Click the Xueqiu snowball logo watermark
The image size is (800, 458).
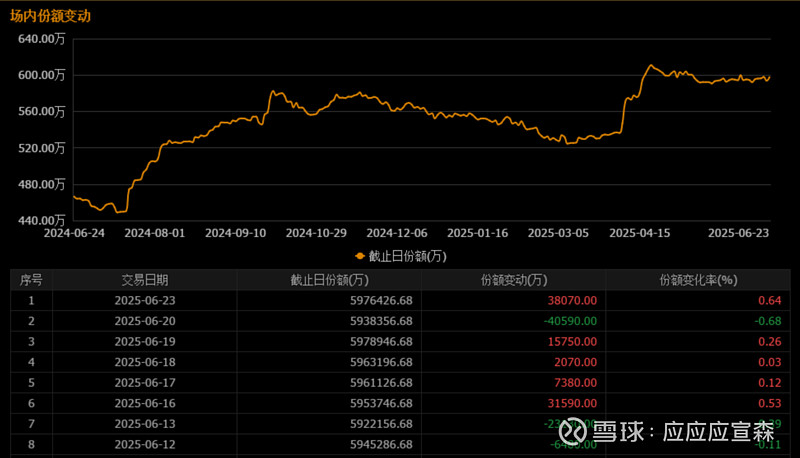pos(573,431)
